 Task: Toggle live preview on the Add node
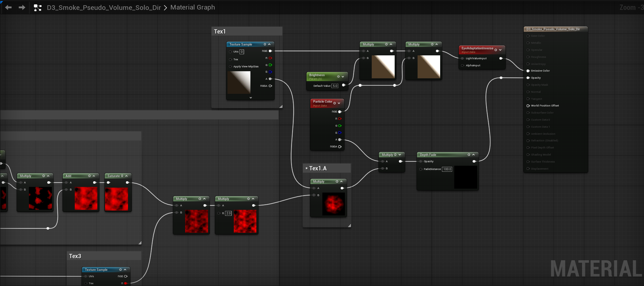coord(89,176)
